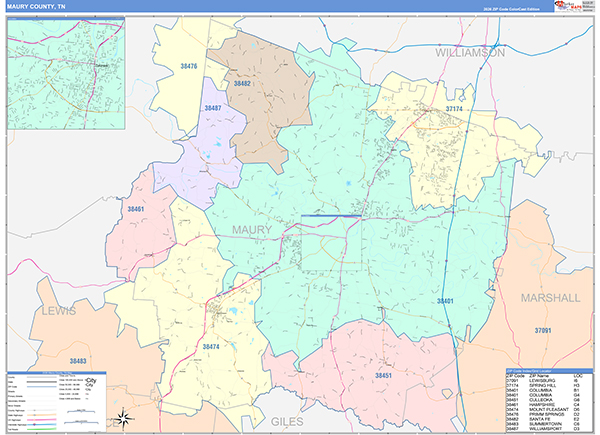This screenshot has height=435, width=600.
Task: Click ZIP code 37174 on the map
Action: tap(454, 109)
